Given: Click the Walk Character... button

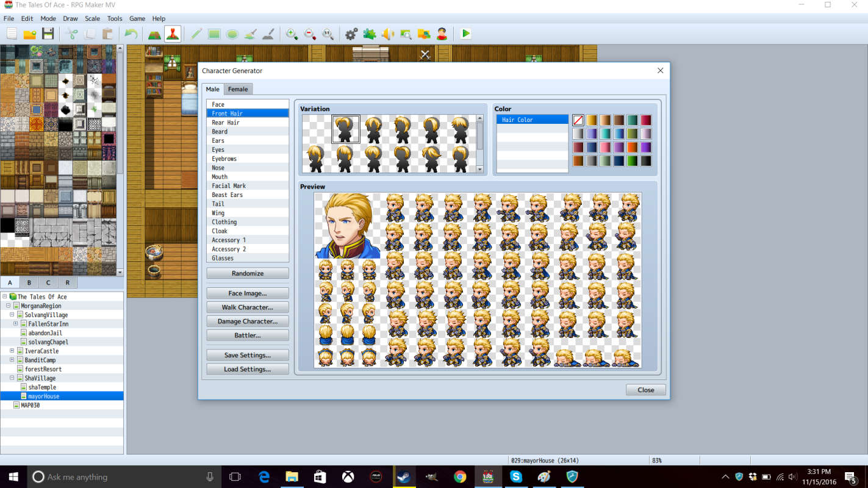Looking at the screenshot, I should (248, 307).
